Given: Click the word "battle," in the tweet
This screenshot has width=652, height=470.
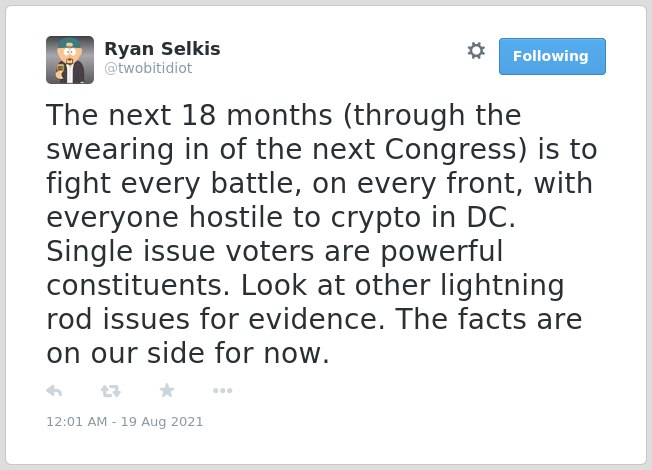Looking at the screenshot, I should click(x=256, y=183).
